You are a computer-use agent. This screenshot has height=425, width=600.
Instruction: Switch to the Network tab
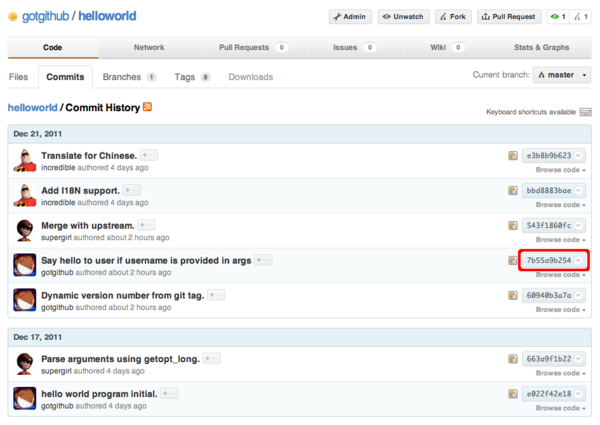(149, 47)
